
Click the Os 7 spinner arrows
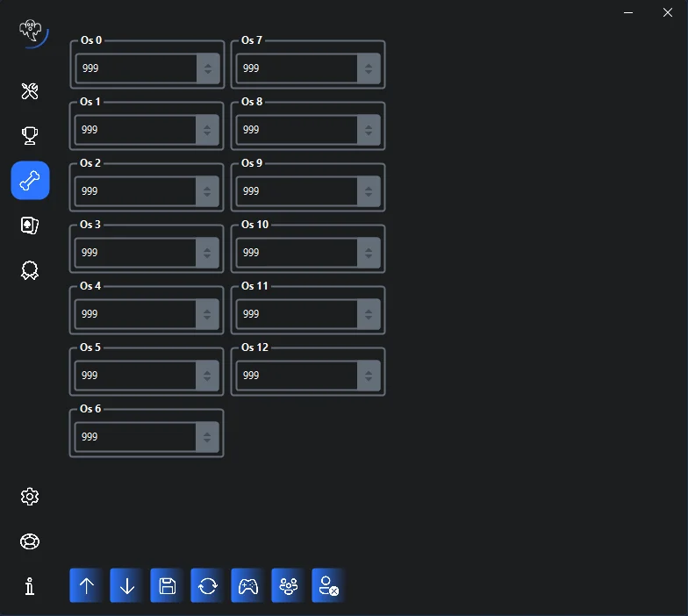tap(369, 68)
